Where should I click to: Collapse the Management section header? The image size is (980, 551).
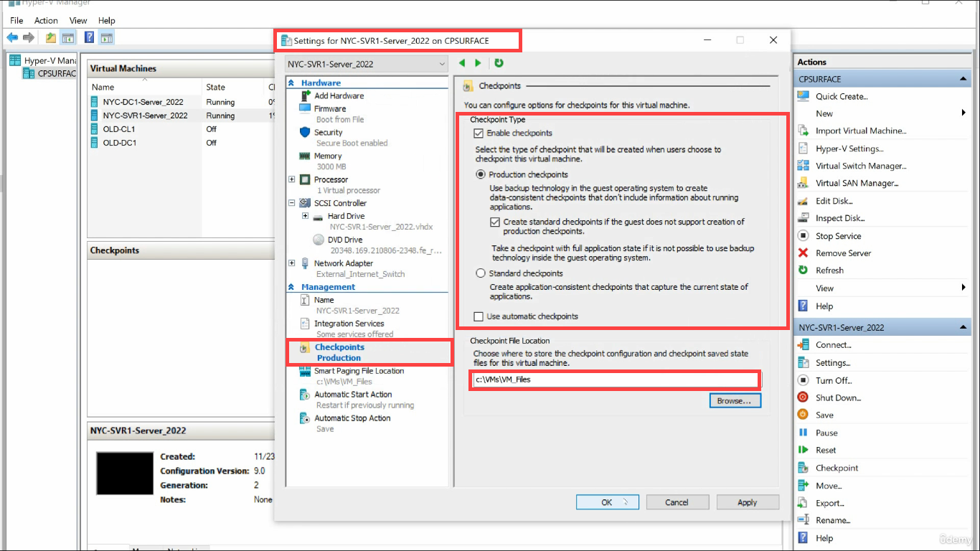tap(291, 287)
